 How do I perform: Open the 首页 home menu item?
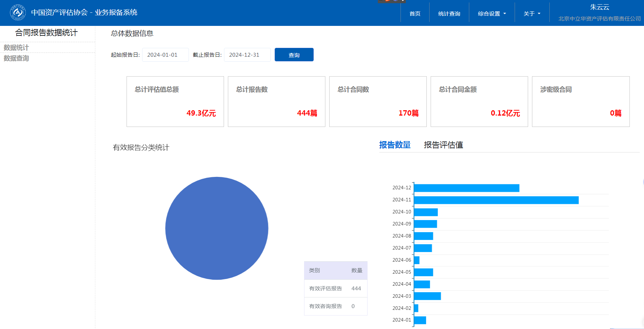click(x=415, y=13)
